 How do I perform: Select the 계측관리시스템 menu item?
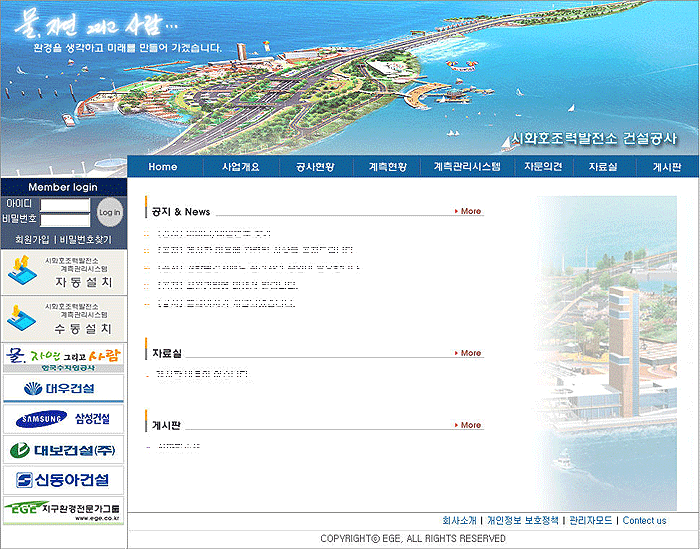click(x=466, y=167)
